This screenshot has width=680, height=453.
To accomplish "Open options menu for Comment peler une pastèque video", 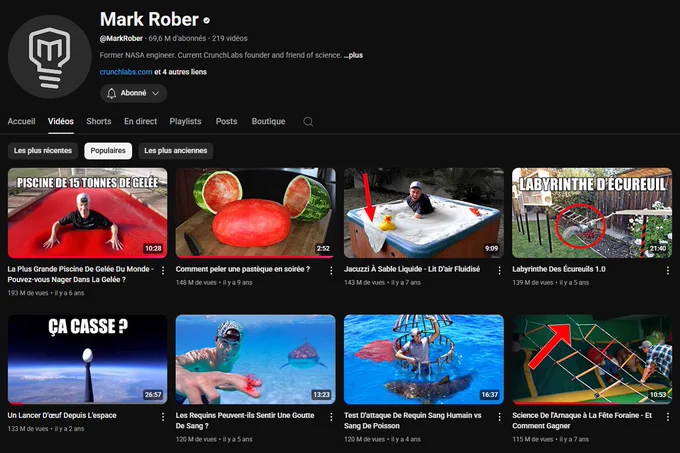I will (331, 270).
